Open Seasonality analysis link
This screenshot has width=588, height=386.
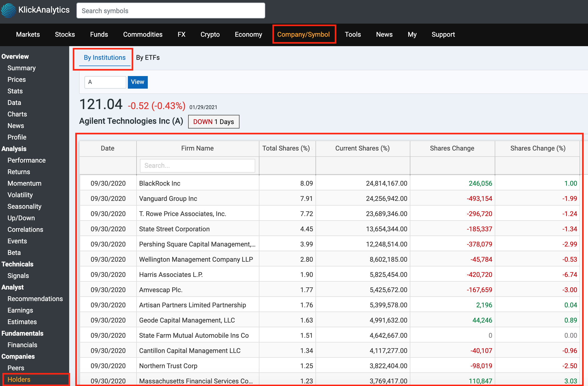click(24, 206)
